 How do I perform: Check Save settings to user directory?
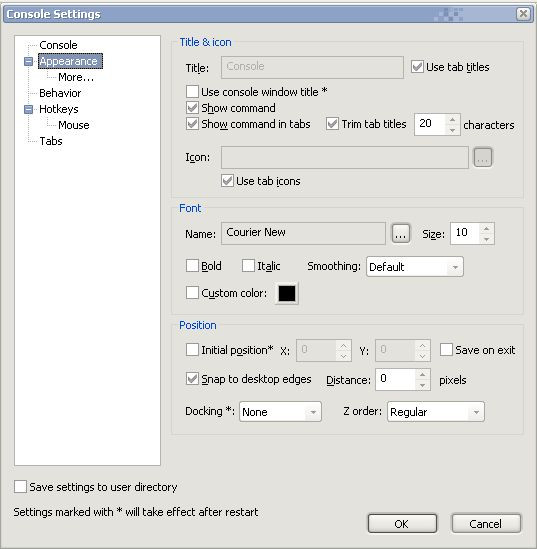tap(20, 487)
